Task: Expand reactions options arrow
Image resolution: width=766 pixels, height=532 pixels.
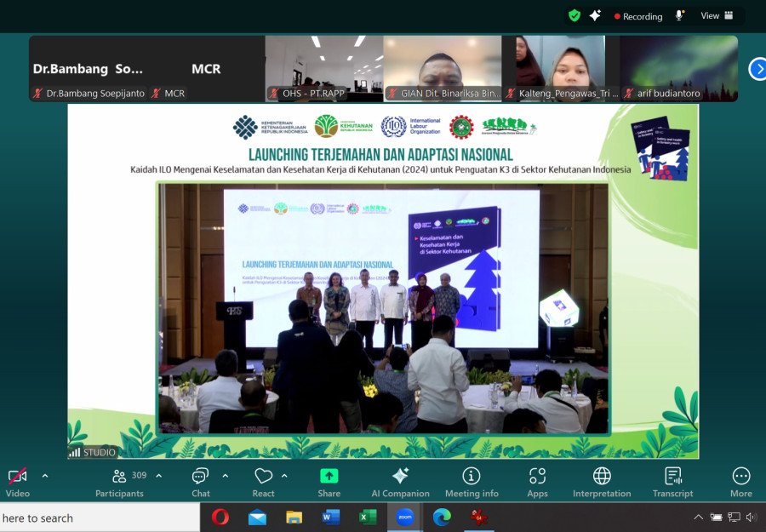Action: click(284, 475)
